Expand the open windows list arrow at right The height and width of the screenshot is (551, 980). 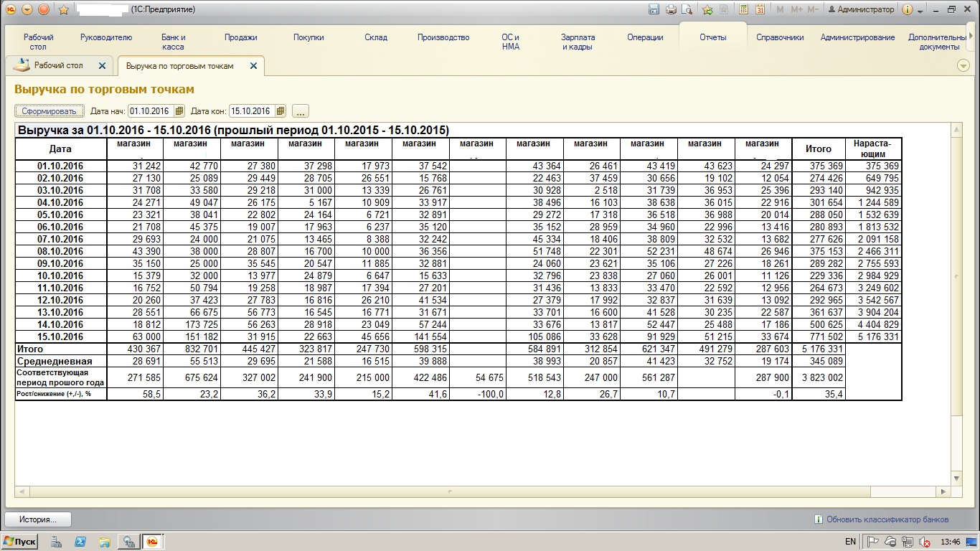[x=963, y=65]
